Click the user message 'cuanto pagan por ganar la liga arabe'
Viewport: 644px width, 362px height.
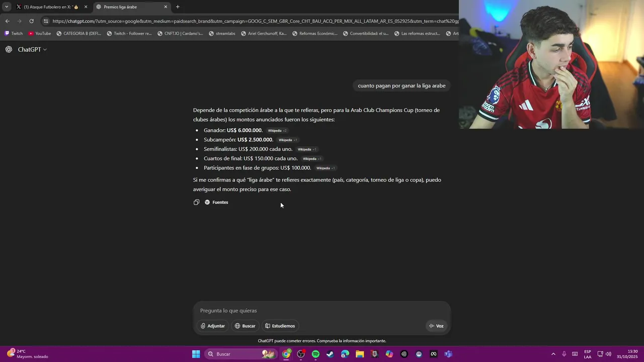pyautogui.click(x=401, y=85)
